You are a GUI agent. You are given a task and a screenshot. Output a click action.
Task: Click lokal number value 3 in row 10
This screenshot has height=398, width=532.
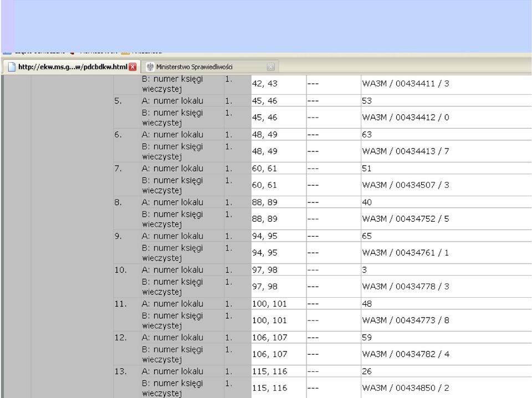[365, 270]
